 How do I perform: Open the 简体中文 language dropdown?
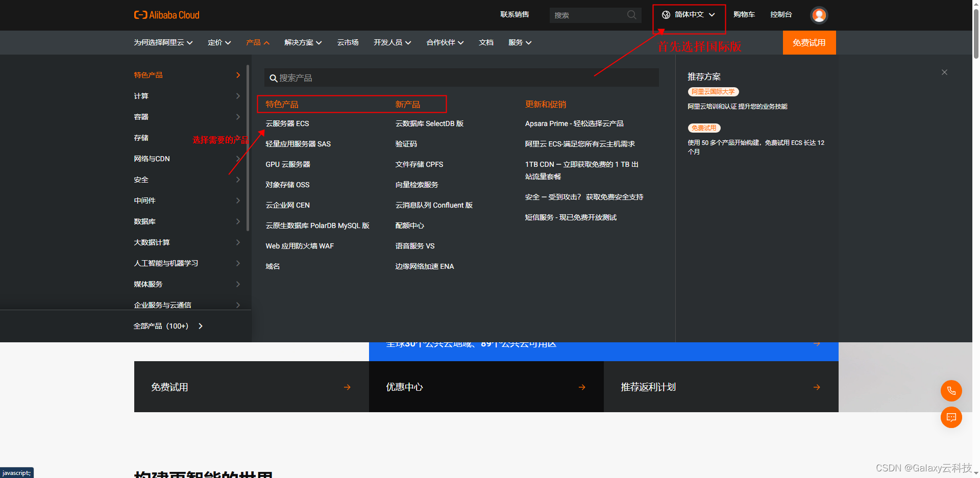[x=689, y=15]
